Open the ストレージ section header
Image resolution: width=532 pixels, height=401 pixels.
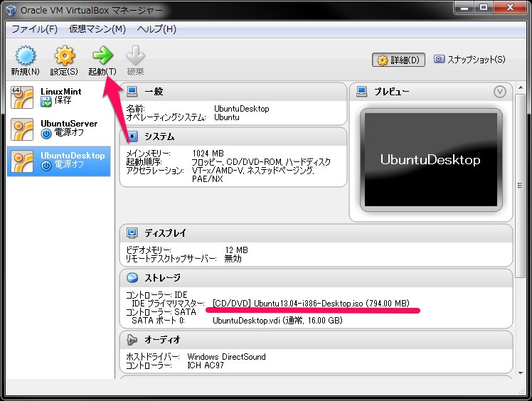[x=316, y=278]
